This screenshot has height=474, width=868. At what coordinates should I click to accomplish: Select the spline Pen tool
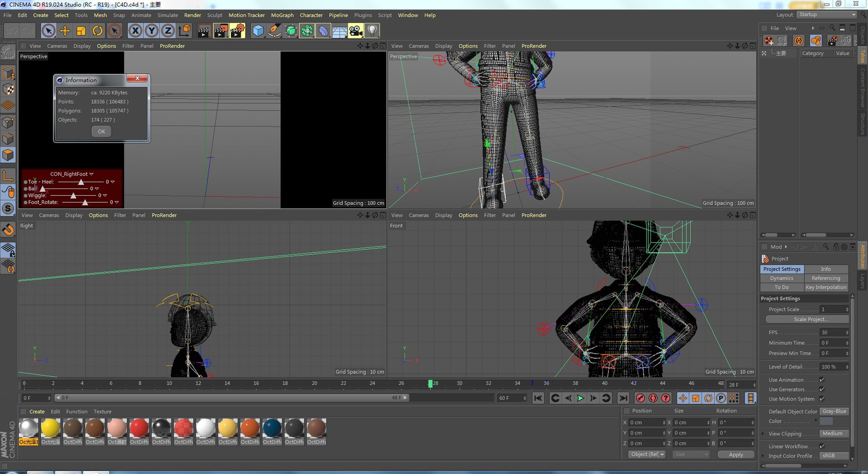click(x=274, y=31)
